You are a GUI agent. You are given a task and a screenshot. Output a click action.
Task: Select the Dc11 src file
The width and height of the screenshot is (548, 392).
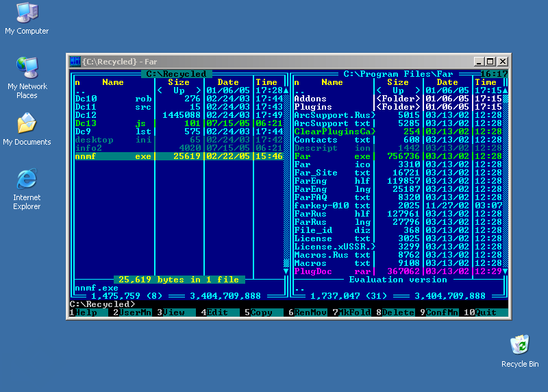179,107
